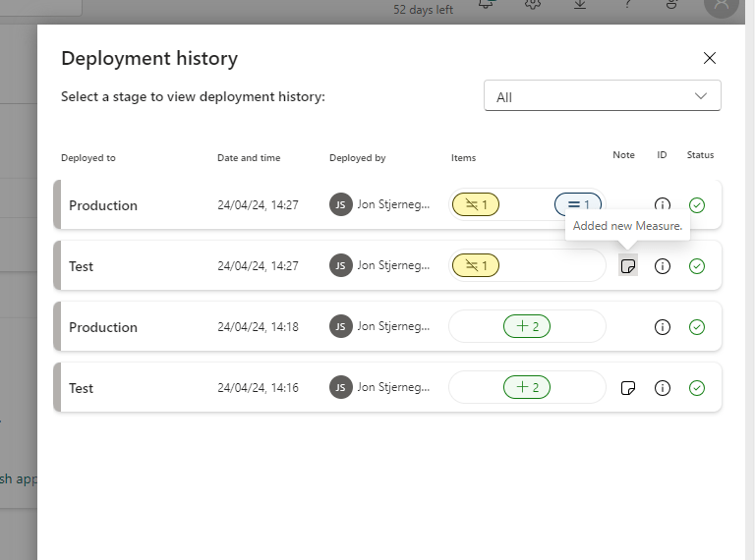Close the Deployment history dialog
The image size is (755, 560).
point(710,58)
